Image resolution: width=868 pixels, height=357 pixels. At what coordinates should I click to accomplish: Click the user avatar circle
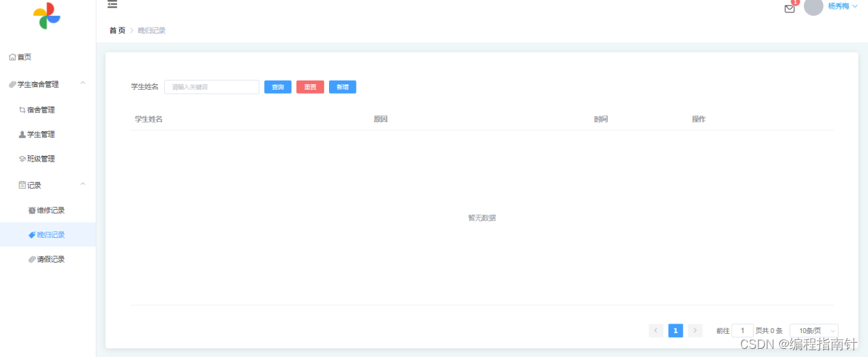coord(813,7)
